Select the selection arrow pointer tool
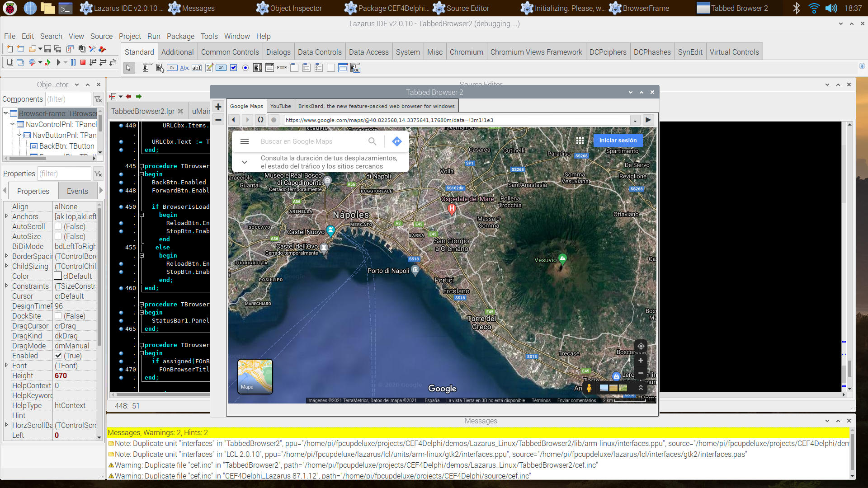The image size is (868, 488). pyautogui.click(x=129, y=68)
